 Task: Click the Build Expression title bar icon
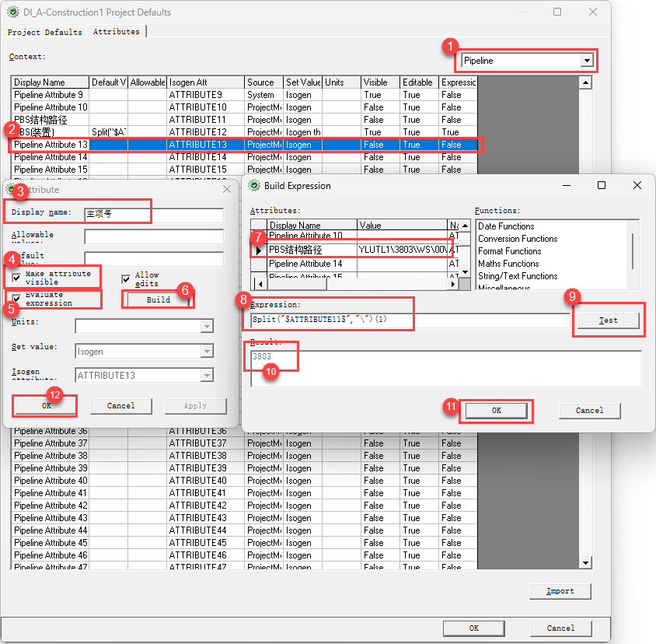click(x=252, y=186)
